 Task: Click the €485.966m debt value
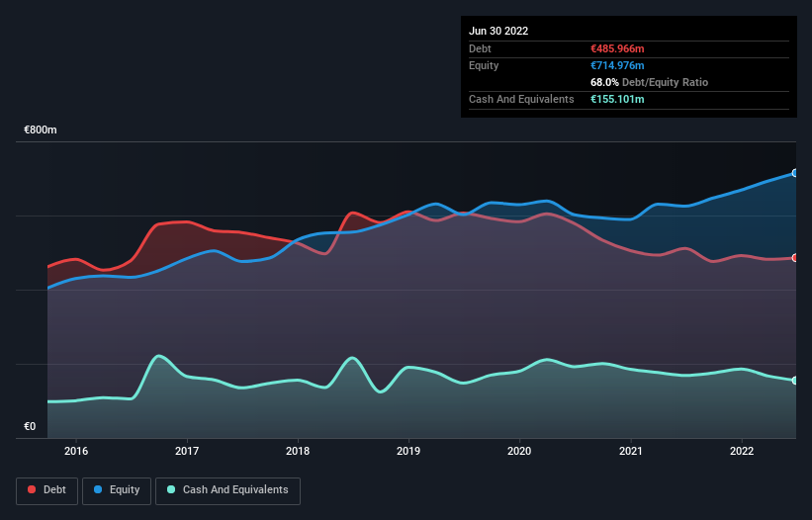(x=617, y=48)
